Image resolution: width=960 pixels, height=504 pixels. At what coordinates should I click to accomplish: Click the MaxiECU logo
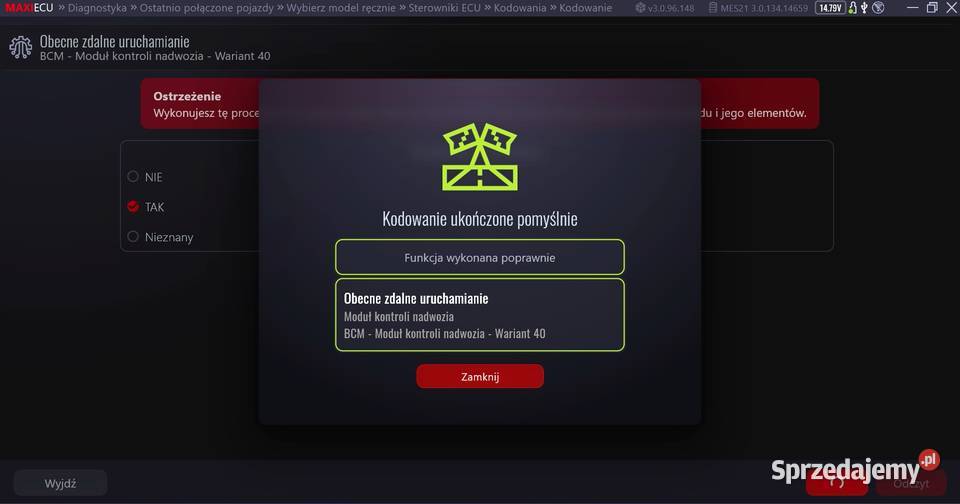(x=29, y=8)
